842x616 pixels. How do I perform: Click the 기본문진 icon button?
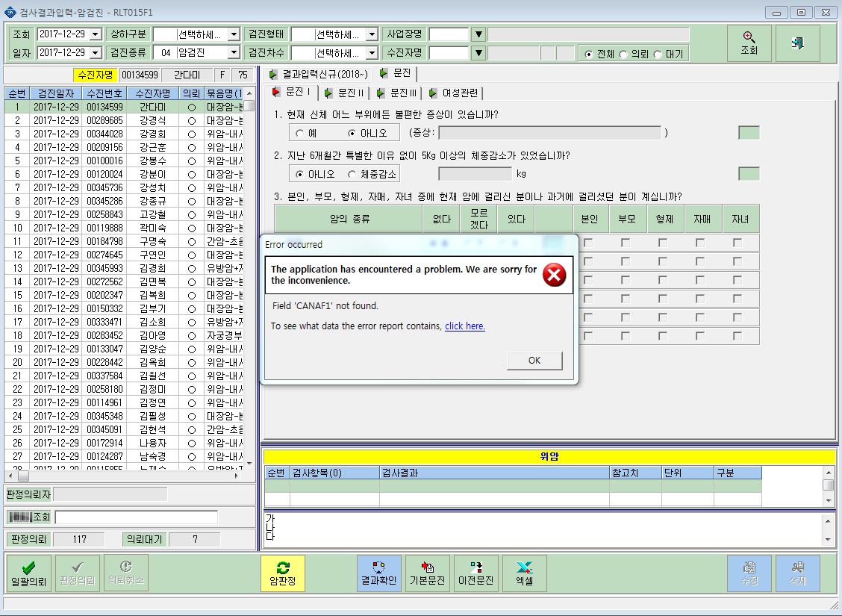coord(428,573)
